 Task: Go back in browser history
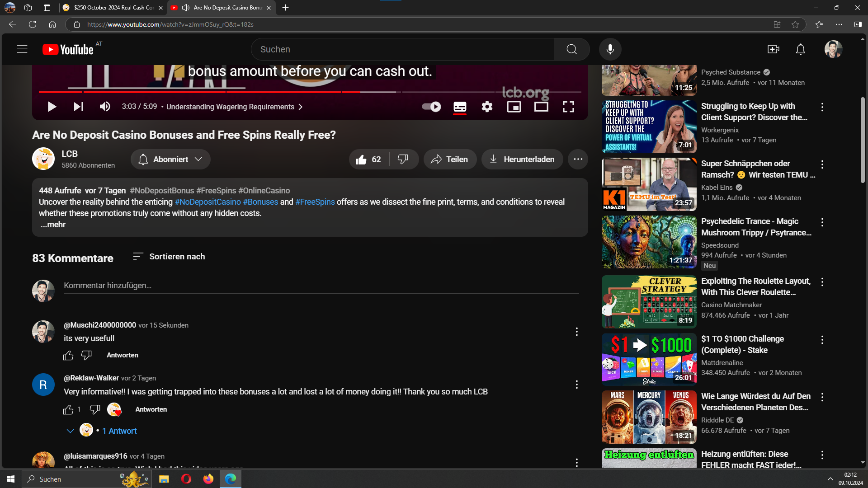coord(13,24)
